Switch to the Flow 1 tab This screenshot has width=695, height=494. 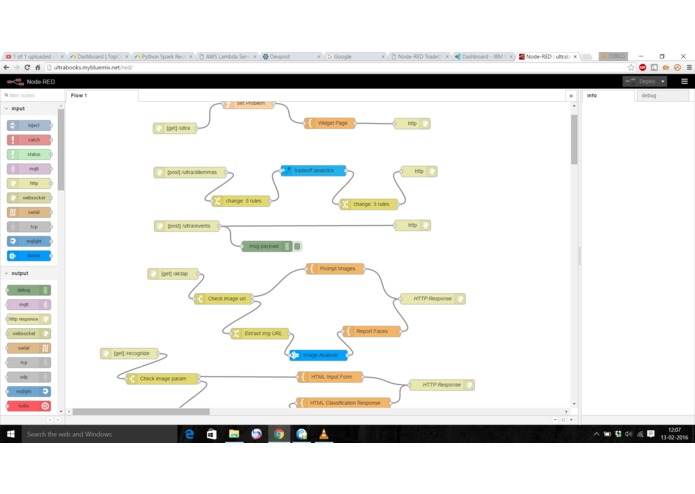point(102,95)
